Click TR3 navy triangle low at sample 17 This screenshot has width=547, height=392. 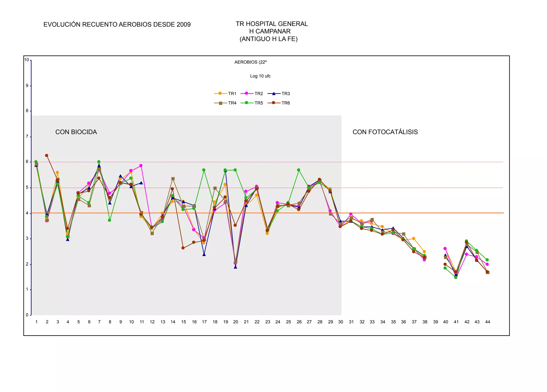[x=204, y=255]
